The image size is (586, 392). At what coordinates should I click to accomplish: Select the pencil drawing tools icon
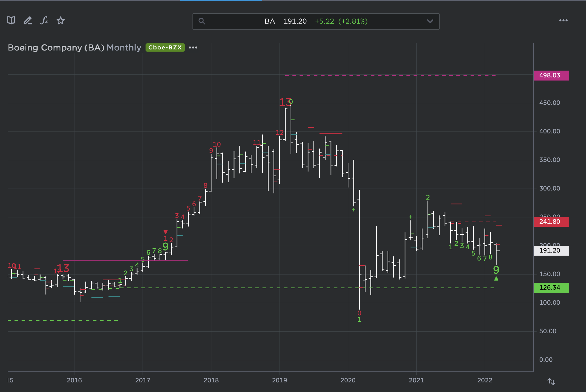[x=27, y=21]
